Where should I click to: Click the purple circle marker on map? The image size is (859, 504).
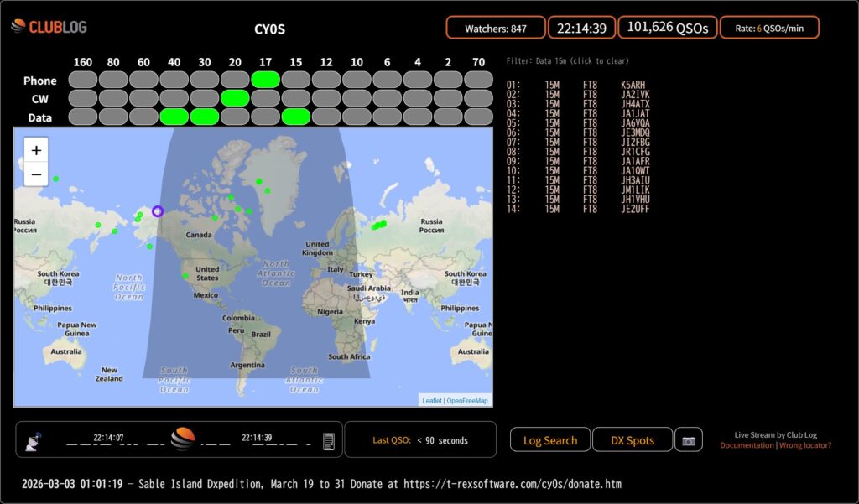pyautogui.click(x=157, y=211)
